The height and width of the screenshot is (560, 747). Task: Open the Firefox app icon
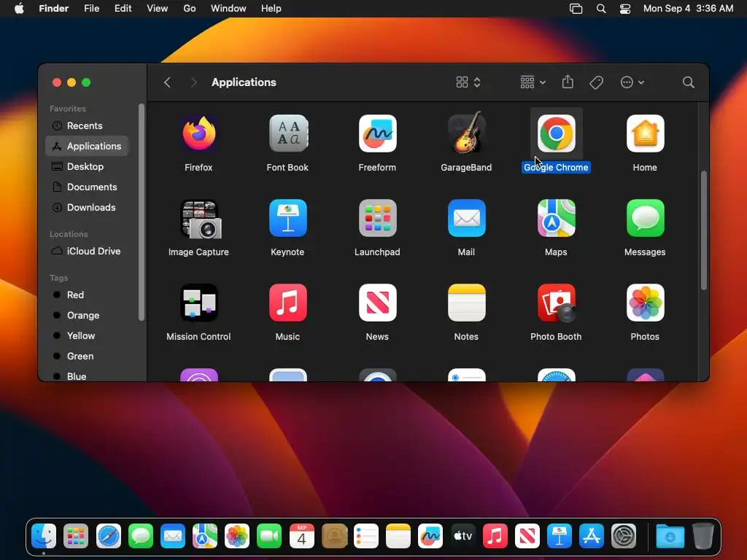pyautogui.click(x=198, y=134)
